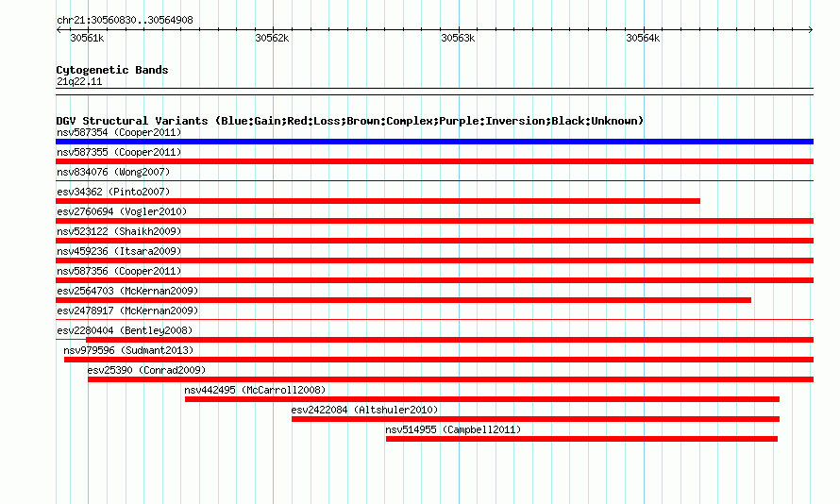Click the nsv587354 (Cooper2011) label
This screenshot has width=840, height=504.
coord(119,132)
